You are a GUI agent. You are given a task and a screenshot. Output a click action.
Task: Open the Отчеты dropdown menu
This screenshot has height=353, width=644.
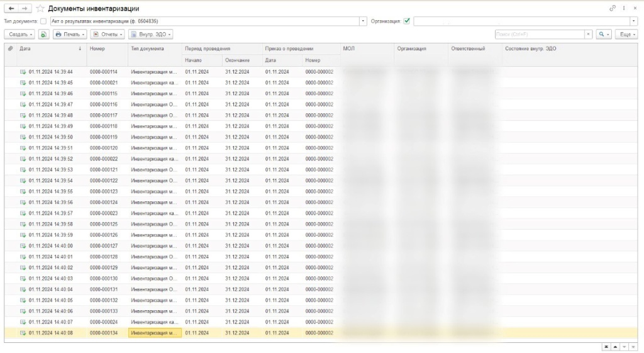(107, 35)
